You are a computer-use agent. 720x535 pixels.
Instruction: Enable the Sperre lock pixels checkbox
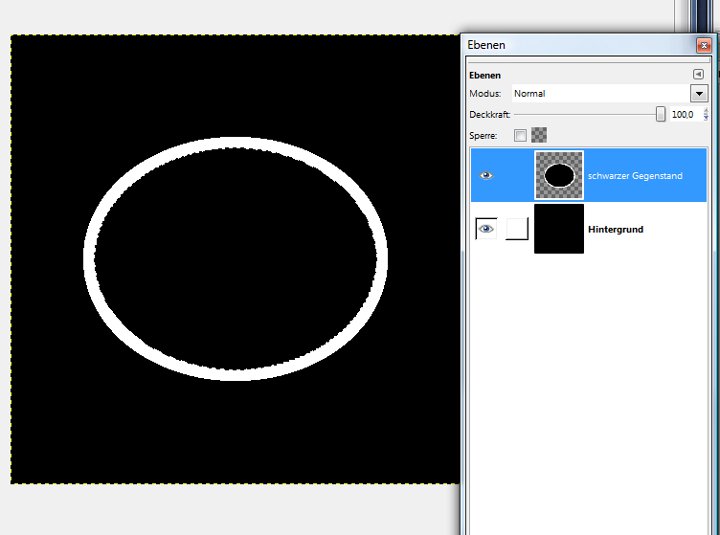[520, 135]
